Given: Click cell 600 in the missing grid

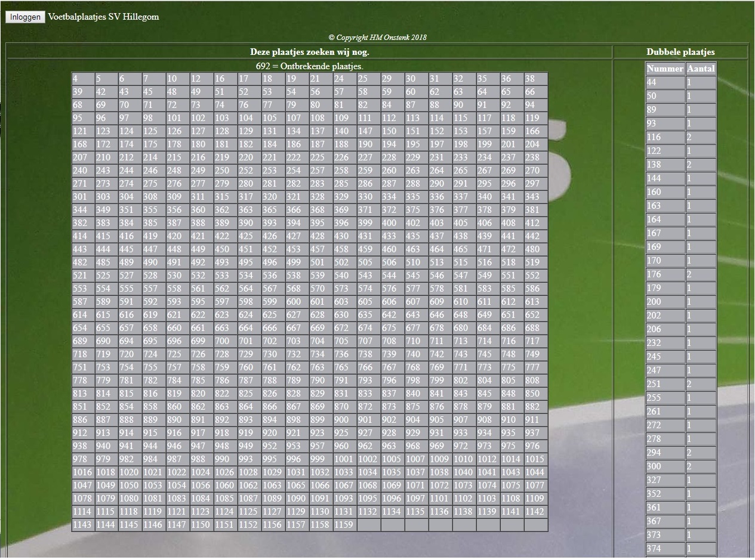Looking at the screenshot, I should click(297, 302).
